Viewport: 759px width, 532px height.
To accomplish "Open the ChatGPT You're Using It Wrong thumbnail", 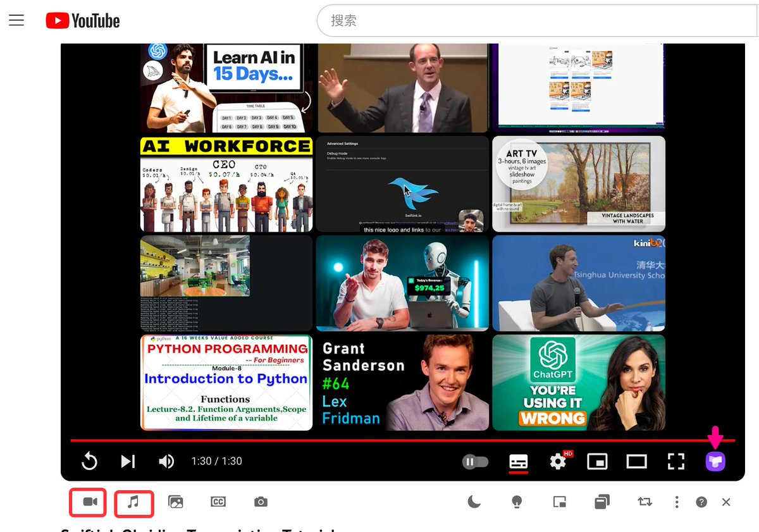I will pyautogui.click(x=579, y=383).
